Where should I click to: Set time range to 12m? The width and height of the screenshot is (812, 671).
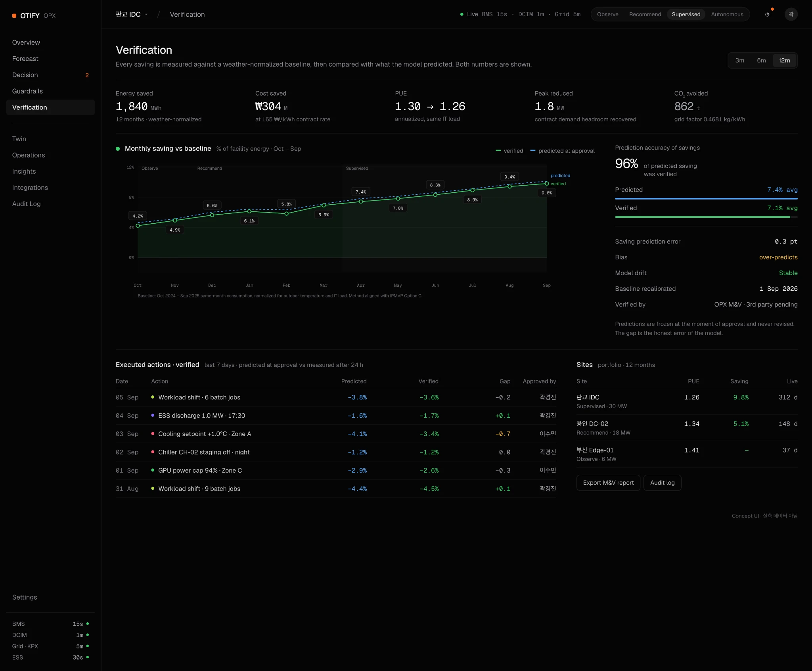784,60
